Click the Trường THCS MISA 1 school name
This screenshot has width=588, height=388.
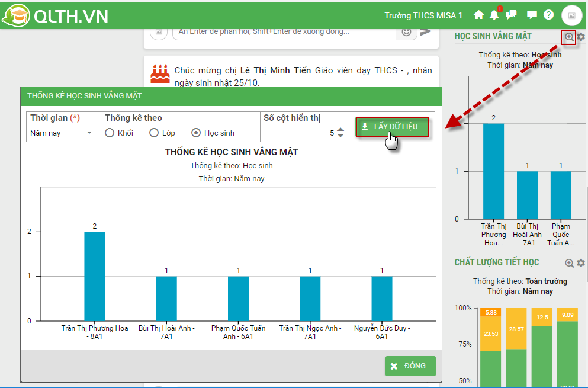click(x=423, y=15)
